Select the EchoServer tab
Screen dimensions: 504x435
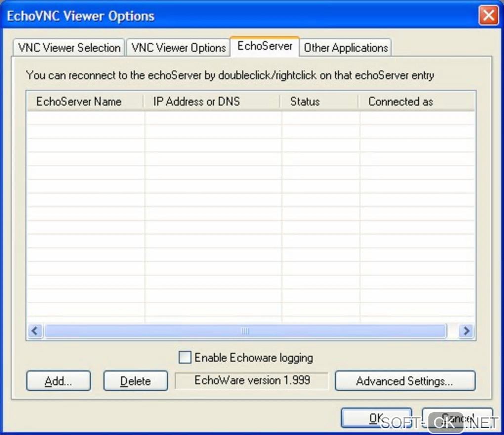point(265,46)
